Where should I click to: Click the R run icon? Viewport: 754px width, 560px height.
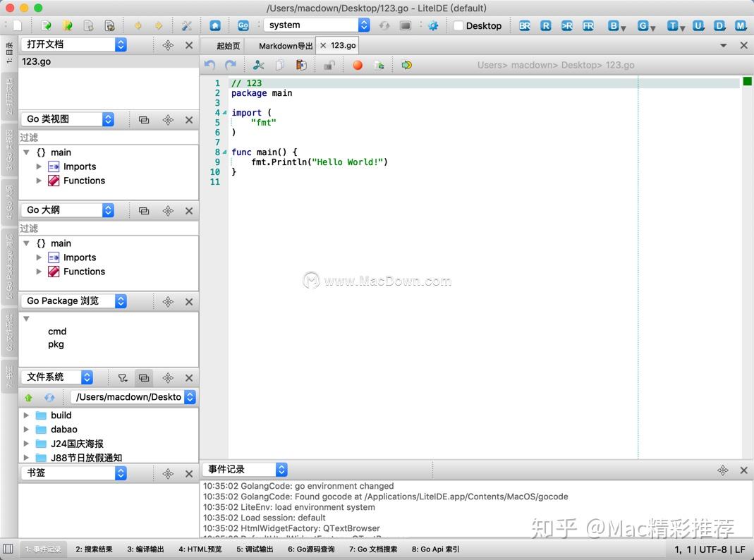545,25
